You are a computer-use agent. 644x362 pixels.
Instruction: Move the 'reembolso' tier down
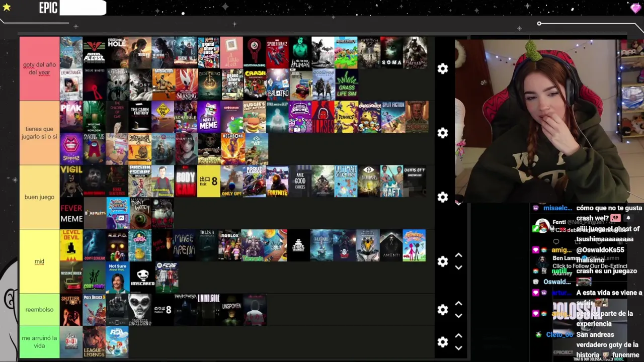point(458,316)
